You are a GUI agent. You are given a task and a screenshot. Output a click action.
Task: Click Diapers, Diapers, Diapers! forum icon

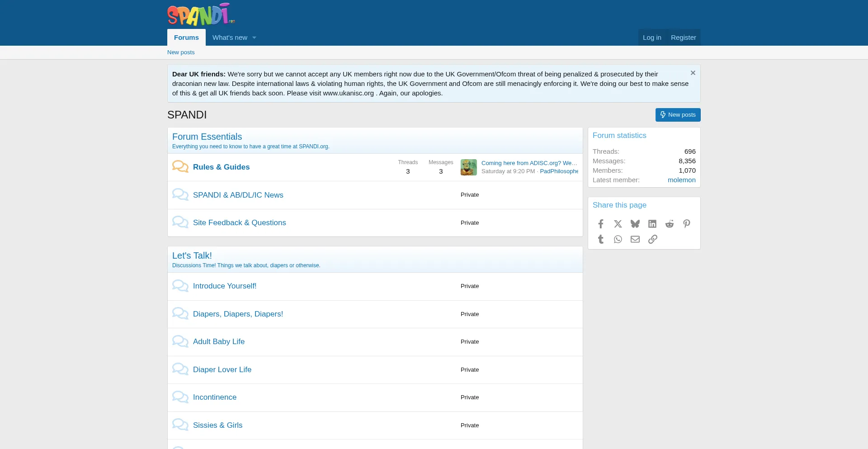pos(180,314)
